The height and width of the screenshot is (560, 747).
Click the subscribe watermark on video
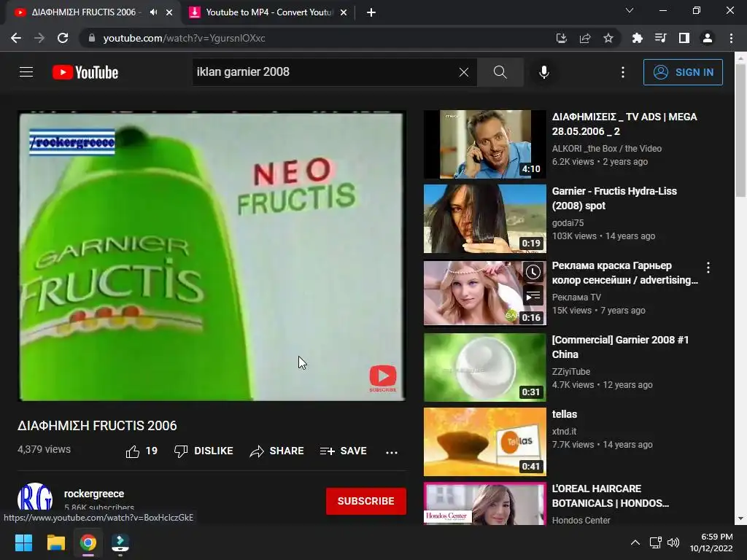382,378
